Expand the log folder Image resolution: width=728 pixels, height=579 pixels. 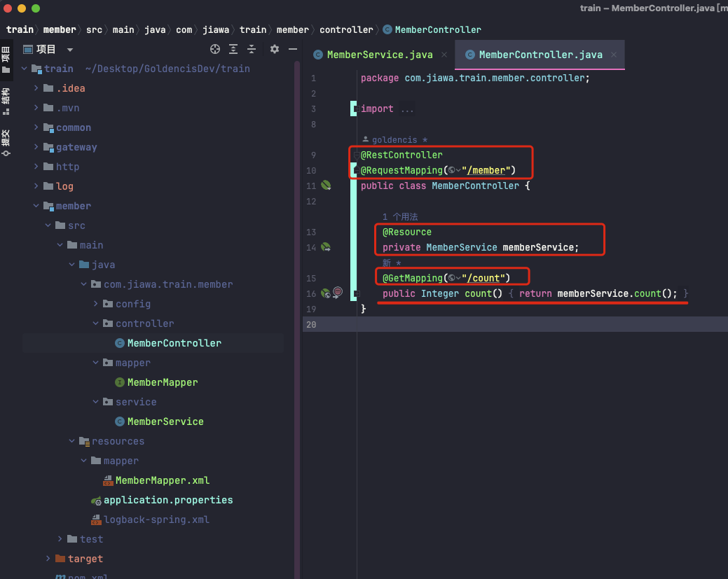click(x=36, y=186)
